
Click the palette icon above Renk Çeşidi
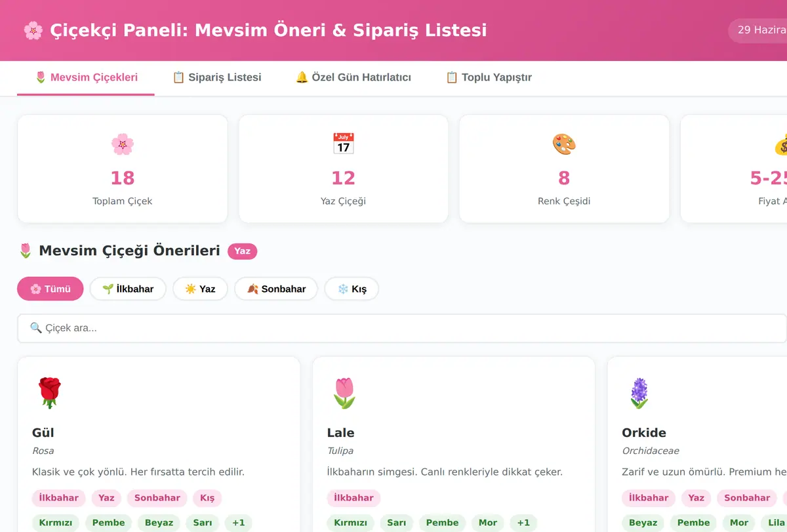tap(564, 144)
